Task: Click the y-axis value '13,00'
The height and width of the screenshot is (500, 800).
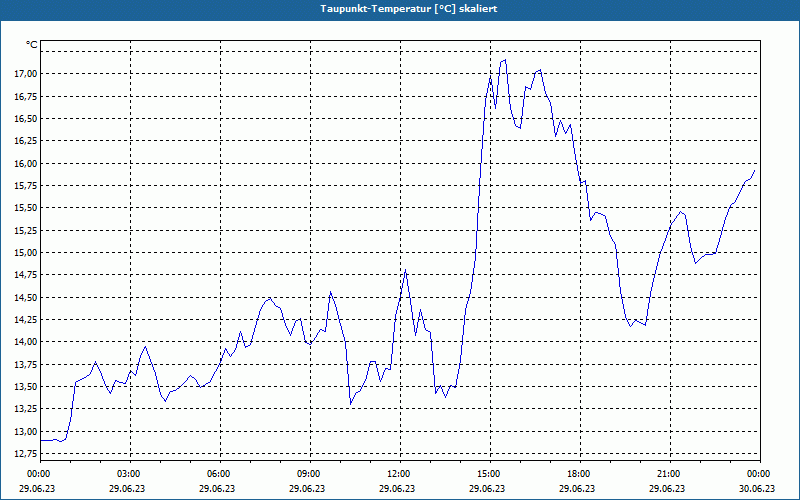Action: tap(25, 432)
